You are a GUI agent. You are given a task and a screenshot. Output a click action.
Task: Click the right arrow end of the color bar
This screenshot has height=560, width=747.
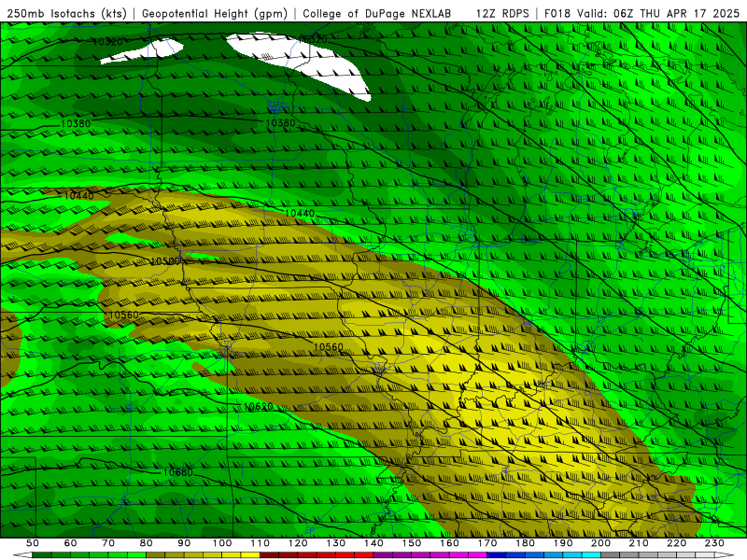coord(725,554)
